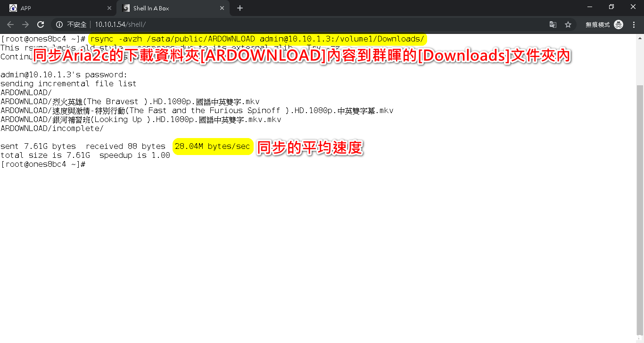This screenshot has height=343, width=644.
Task: Click the translate page icon
Action: pos(553,24)
